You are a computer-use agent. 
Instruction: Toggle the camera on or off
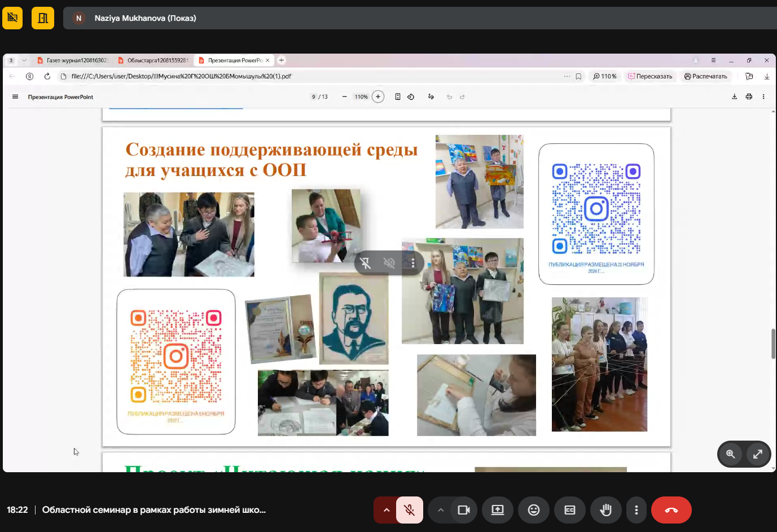tap(464, 510)
